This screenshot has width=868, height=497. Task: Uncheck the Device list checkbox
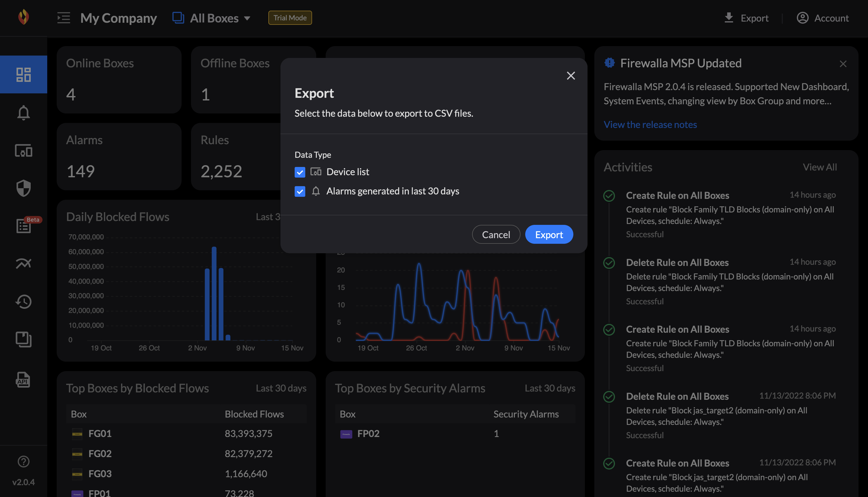click(300, 172)
